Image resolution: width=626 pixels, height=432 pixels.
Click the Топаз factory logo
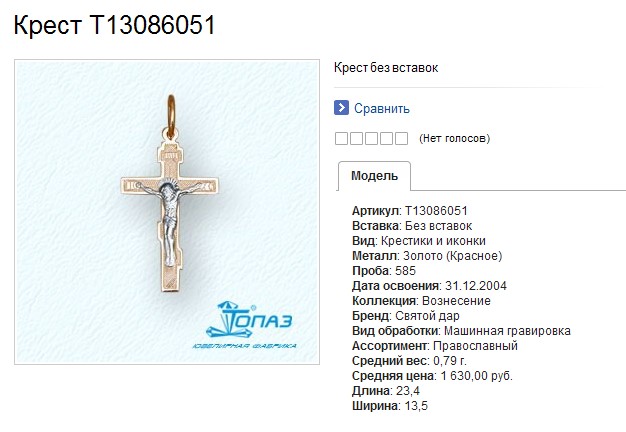(x=248, y=324)
